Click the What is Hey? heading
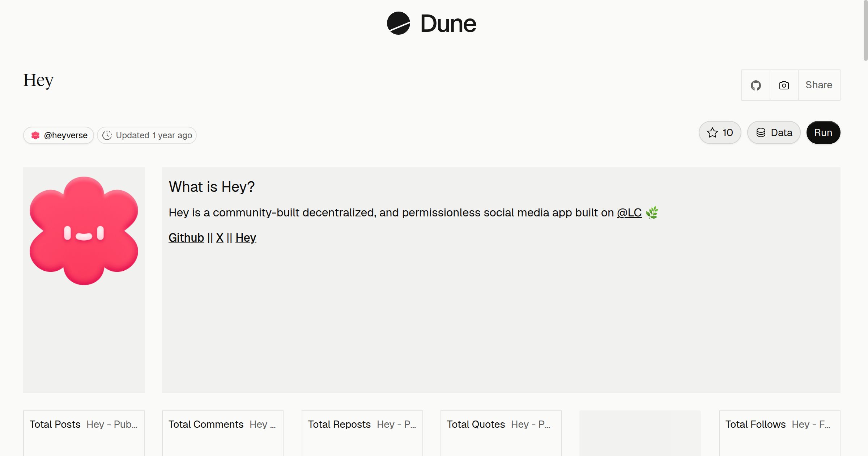Image resolution: width=868 pixels, height=456 pixels. coord(212,187)
